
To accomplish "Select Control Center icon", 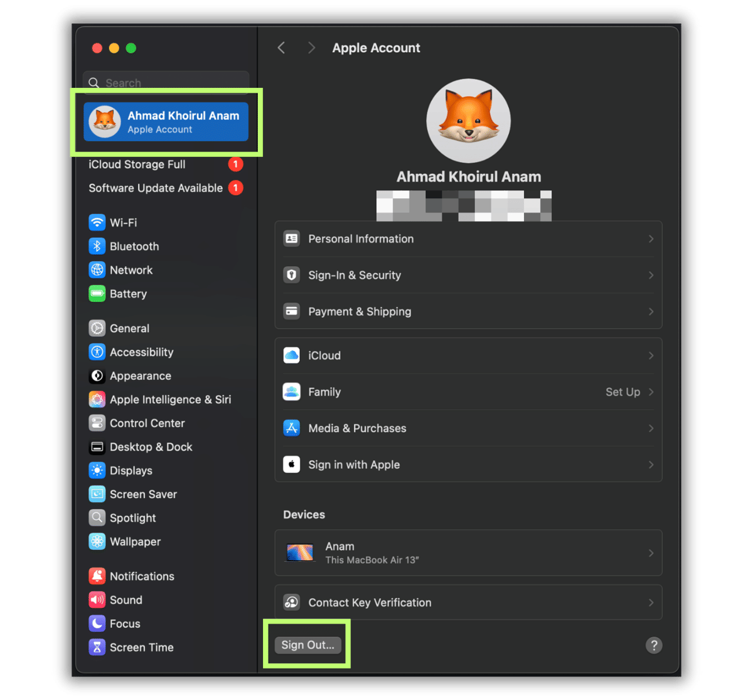I will pos(97,423).
